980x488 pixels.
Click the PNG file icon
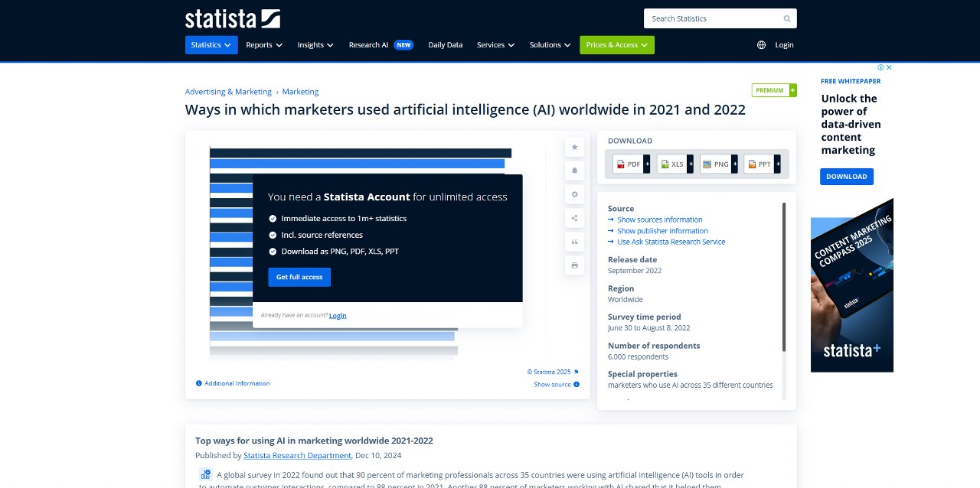coord(707,164)
